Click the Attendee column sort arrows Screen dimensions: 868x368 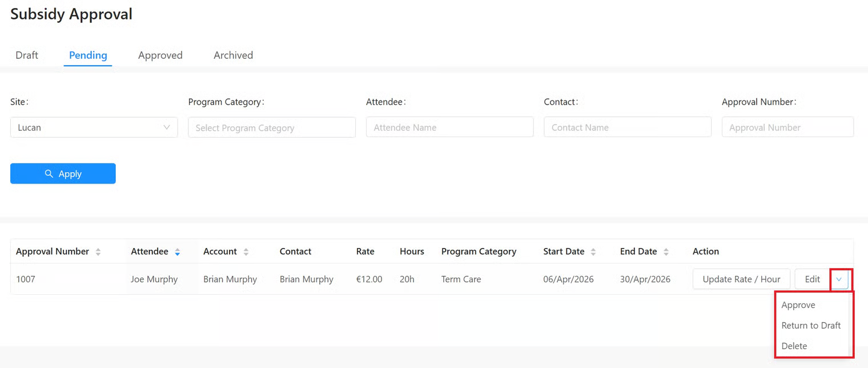point(177,252)
